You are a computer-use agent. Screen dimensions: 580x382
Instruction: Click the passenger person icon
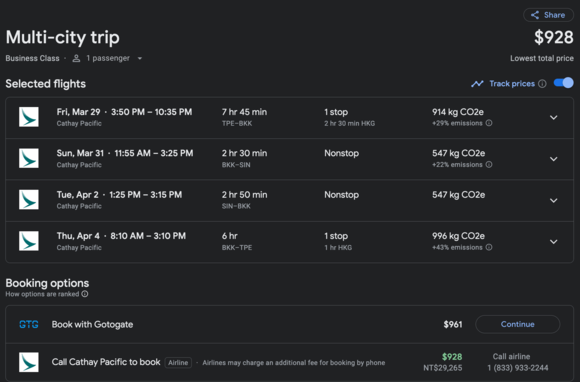click(76, 58)
